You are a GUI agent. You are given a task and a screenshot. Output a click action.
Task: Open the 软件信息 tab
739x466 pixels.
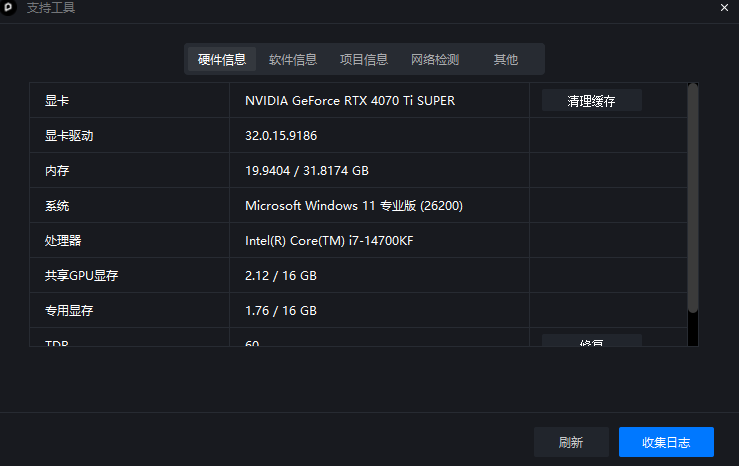(293, 59)
